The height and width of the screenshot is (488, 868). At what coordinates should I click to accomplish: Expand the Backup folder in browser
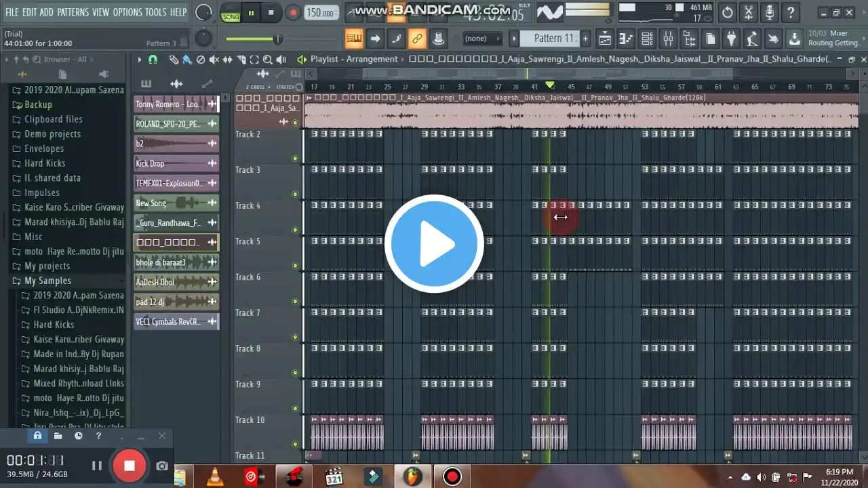(38, 104)
